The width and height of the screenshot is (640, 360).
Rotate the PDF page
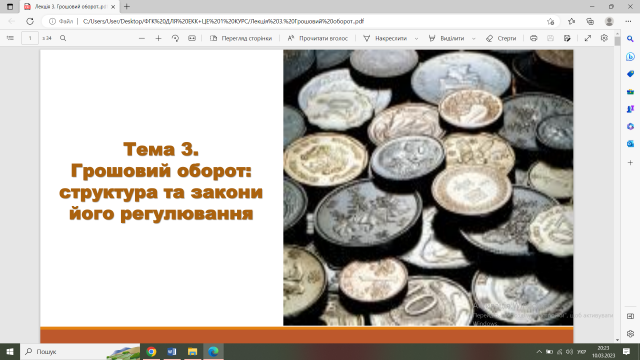pyautogui.click(x=175, y=38)
